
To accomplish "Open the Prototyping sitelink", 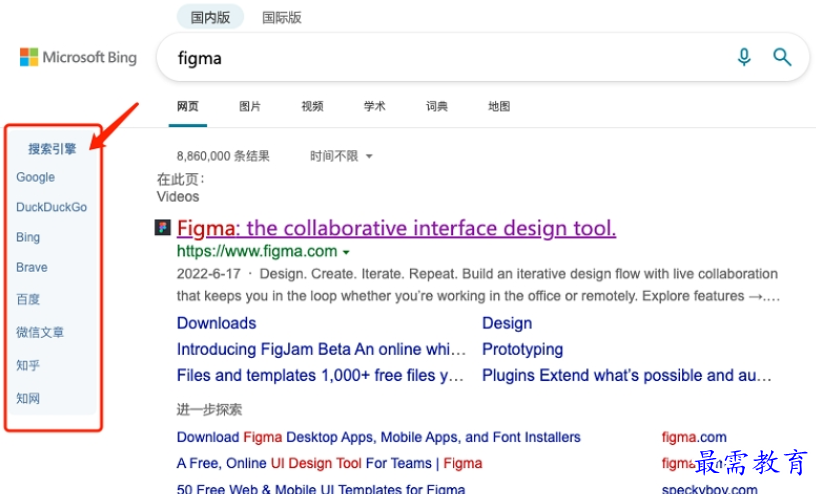I will click(x=522, y=349).
